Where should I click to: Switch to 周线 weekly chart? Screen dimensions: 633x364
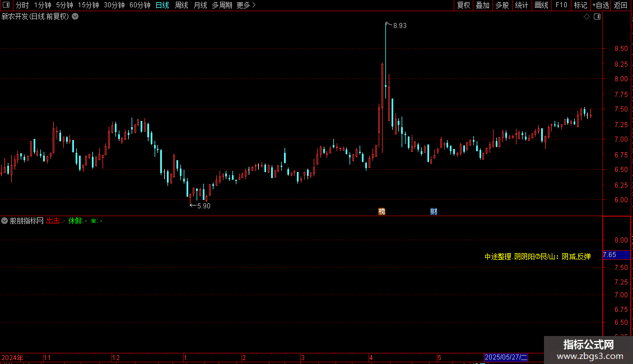pos(181,5)
